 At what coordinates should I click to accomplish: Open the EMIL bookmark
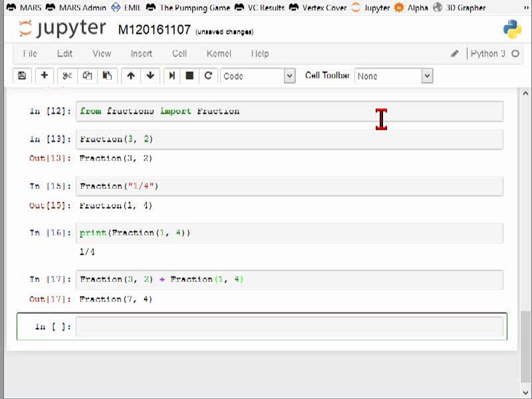click(126, 7)
